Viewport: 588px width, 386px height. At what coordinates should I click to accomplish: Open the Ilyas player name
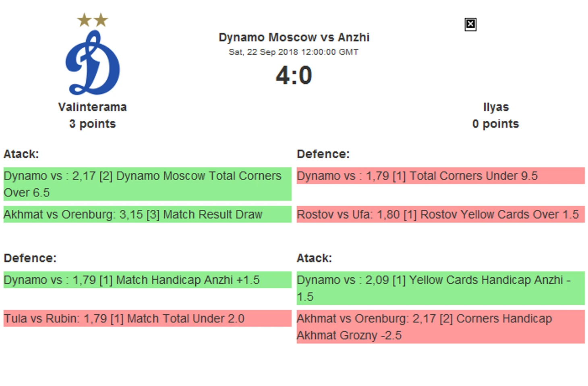click(496, 107)
